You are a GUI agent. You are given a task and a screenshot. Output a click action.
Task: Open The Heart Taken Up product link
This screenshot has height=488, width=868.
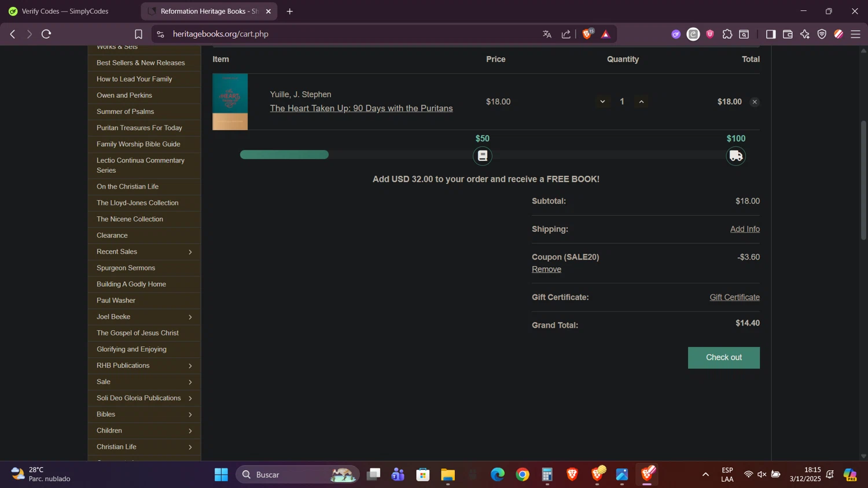click(x=361, y=109)
